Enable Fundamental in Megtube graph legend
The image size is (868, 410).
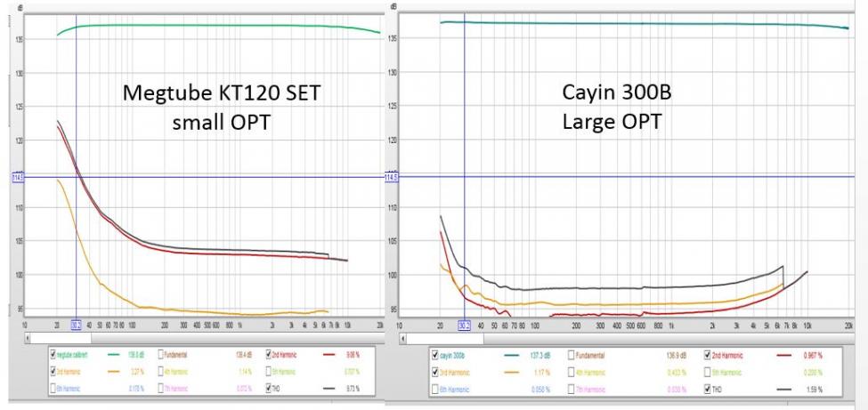click(161, 354)
